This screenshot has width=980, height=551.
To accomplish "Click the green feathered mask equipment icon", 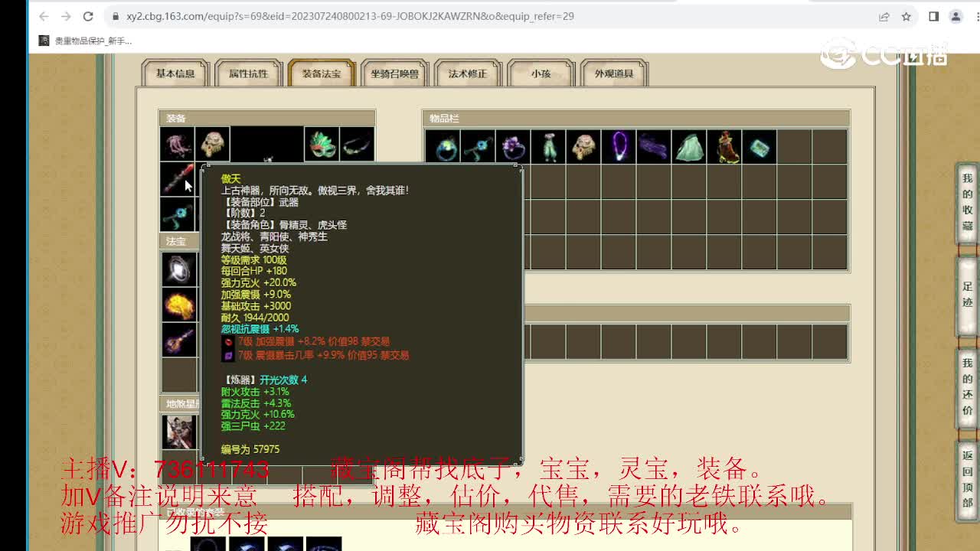I will coord(322,144).
